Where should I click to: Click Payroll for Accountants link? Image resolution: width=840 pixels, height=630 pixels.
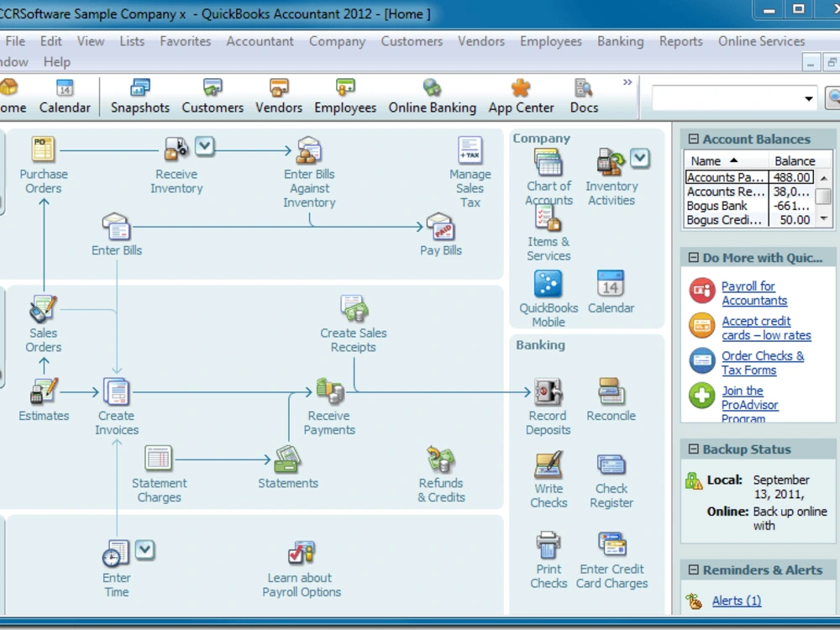754,293
